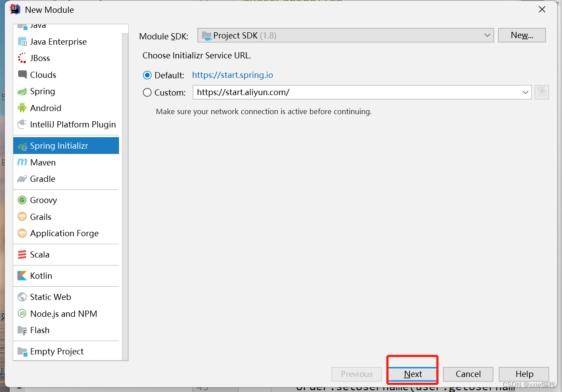Screen dimensions: 562x392
Task: Click the Kotlin K icon
Action: coord(22,276)
